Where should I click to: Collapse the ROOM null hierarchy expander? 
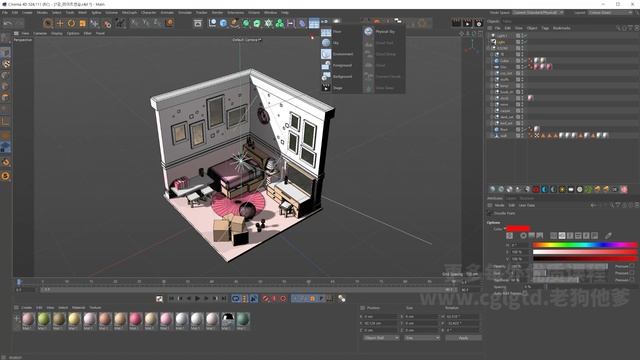[x=489, y=48]
